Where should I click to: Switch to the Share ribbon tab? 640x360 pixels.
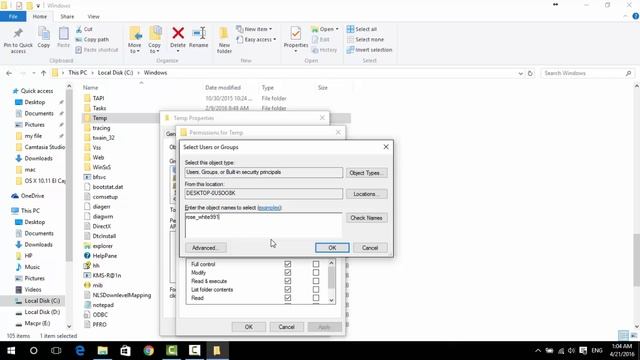tap(67, 16)
